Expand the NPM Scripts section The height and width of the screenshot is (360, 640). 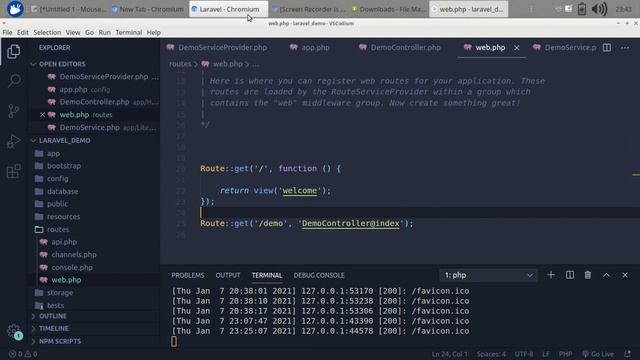pyautogui.click(x=56, y=341)
